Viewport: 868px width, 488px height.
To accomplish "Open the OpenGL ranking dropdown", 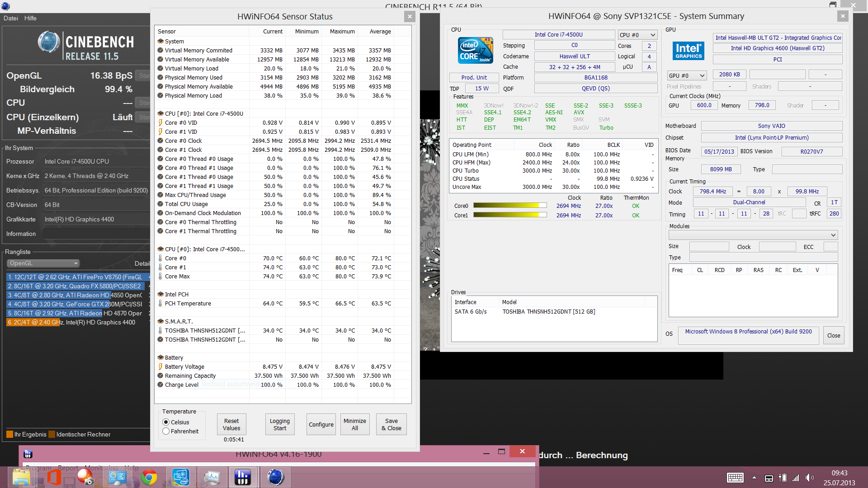I will tap(43, 263).
